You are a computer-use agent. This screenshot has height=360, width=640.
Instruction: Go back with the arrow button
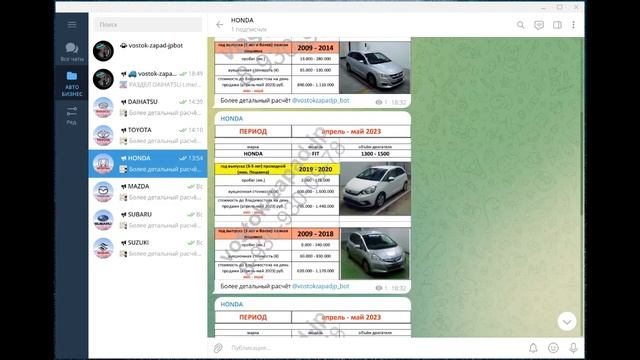coord(220,25)
